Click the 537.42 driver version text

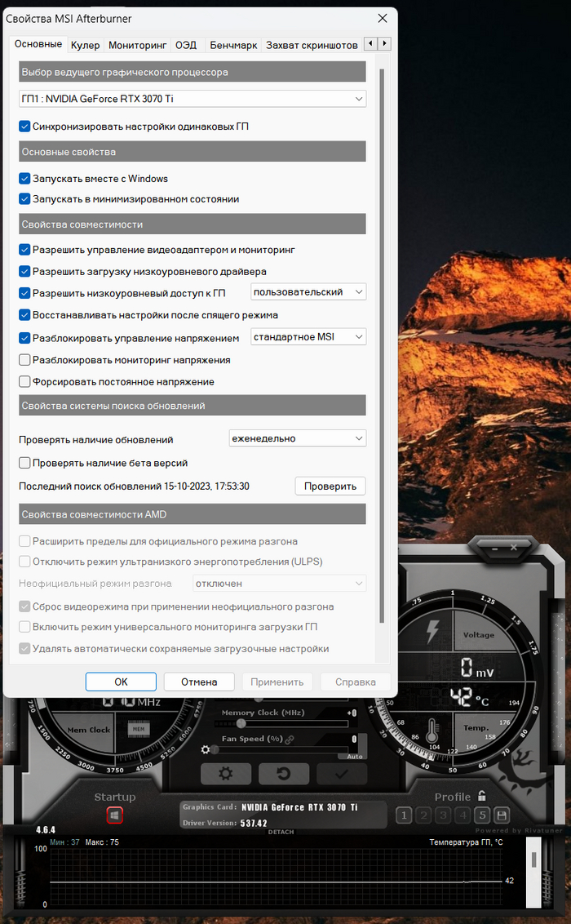click(254, 824)
